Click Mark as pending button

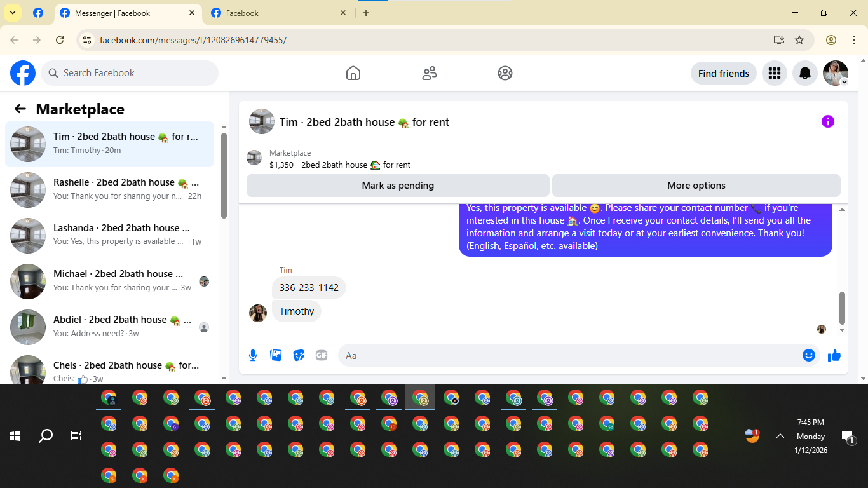398,186
